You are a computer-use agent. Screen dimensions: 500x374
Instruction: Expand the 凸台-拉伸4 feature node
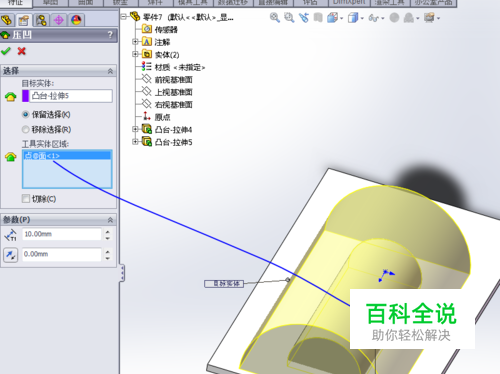(x=135, y=129)
